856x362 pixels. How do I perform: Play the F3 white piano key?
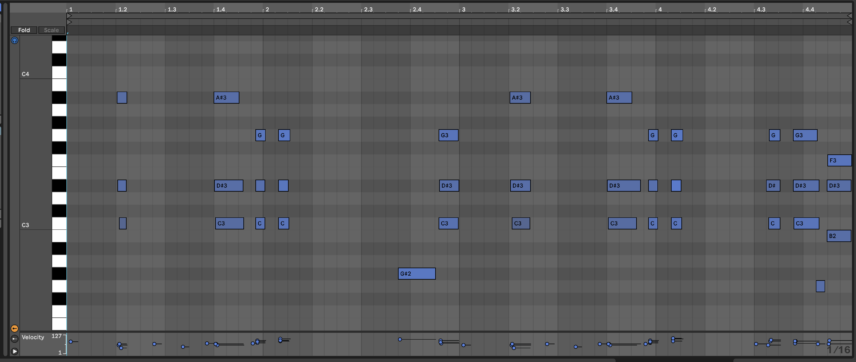pyautogui.click(x=59, y=161)
